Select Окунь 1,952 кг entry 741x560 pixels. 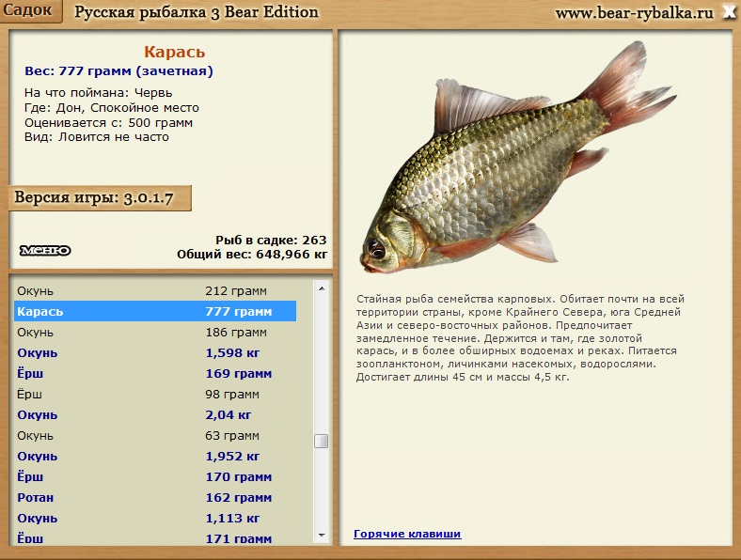[x=155, y=456]
